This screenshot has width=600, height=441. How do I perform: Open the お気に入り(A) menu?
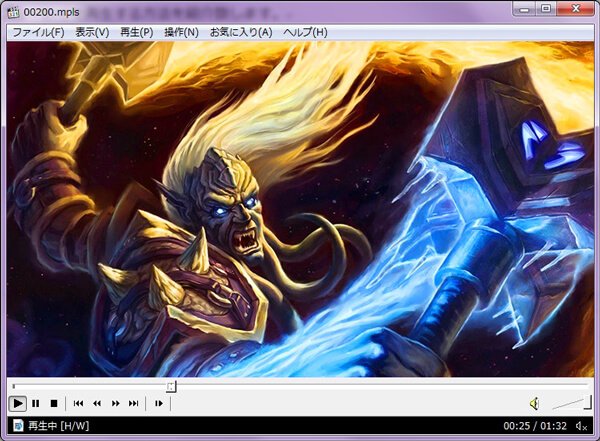point(240,32)
